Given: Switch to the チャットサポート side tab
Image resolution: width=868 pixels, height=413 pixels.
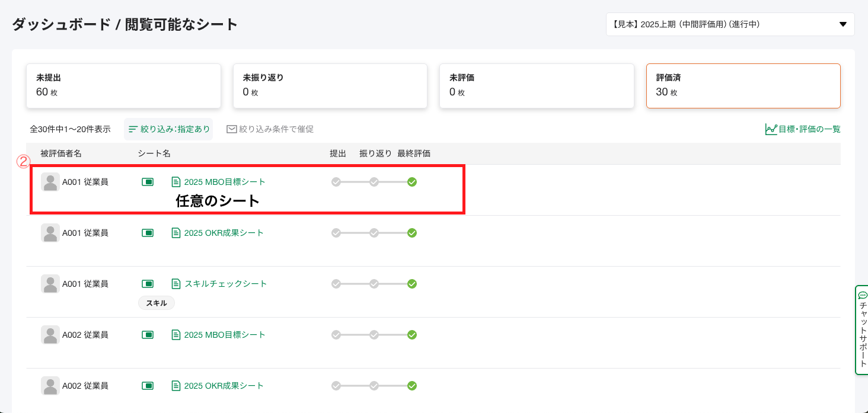Looking at the screenshot, I should pyautogui.click(x=861, y=329).
